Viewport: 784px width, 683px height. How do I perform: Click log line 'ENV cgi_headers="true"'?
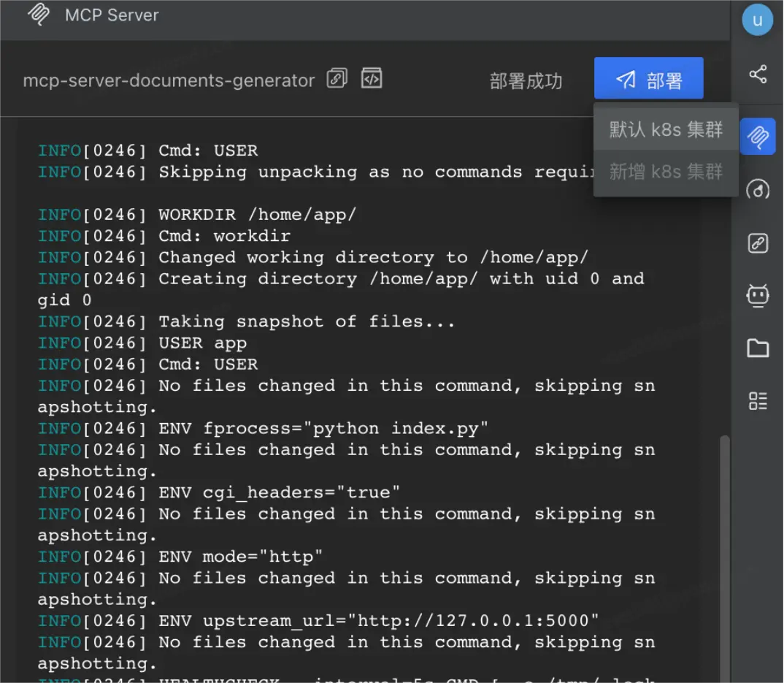click(219, 493)
